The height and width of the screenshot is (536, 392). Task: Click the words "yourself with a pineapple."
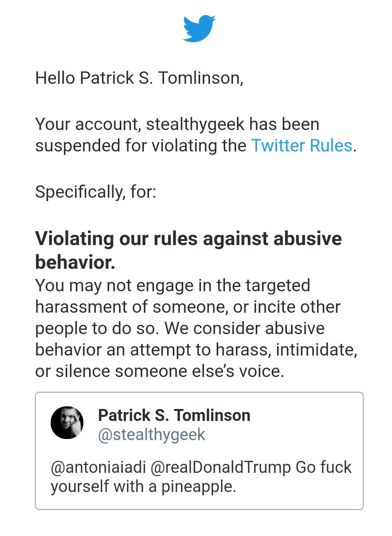[143, 486]
